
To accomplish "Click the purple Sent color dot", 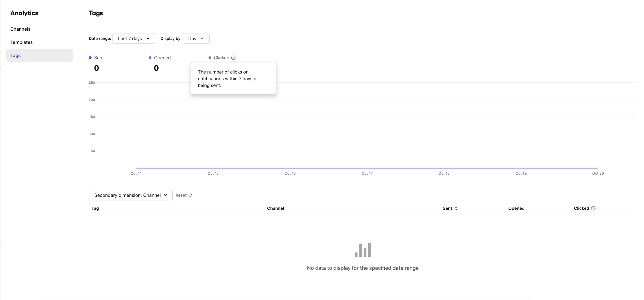I will (x=90, y=58).
